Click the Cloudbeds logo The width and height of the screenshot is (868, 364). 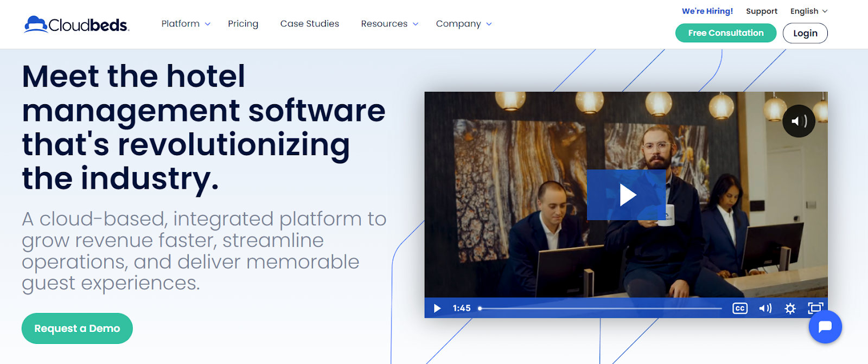(x=76, y=24)
